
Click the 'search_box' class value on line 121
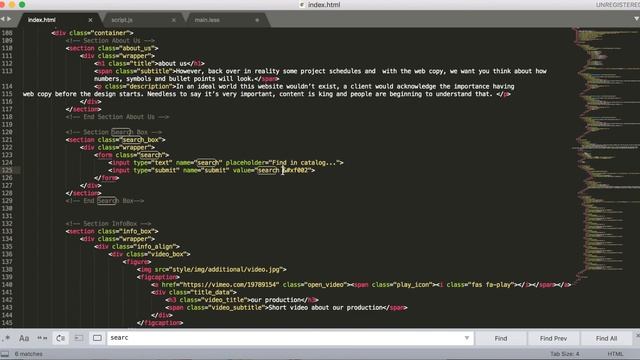[x=140, y=140]
